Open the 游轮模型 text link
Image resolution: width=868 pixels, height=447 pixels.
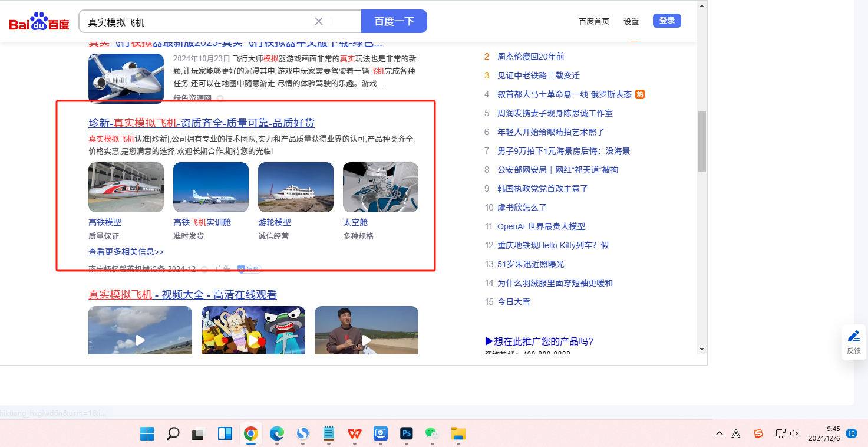pos(275,222)
